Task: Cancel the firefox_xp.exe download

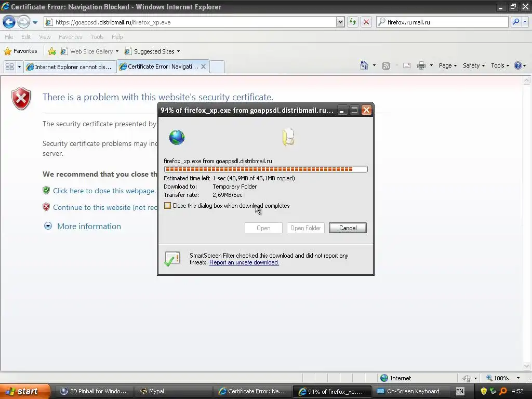Action: click(x=348, y=228)
